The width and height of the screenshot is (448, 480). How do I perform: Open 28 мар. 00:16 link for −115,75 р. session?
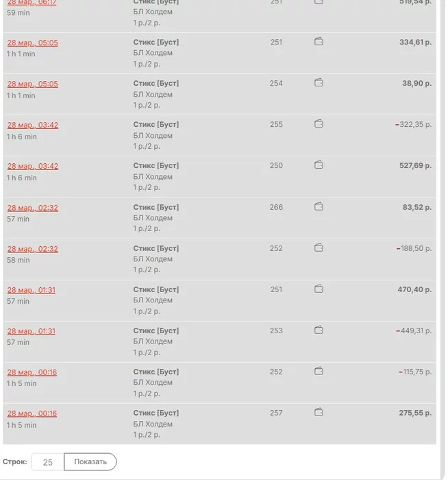[x=32, y=372]
